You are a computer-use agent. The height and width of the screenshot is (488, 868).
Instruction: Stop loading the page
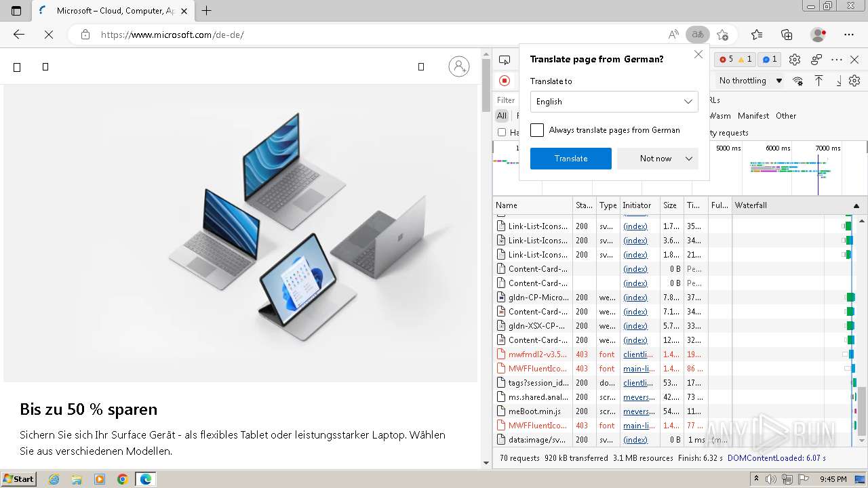click(x=49, y=35)
